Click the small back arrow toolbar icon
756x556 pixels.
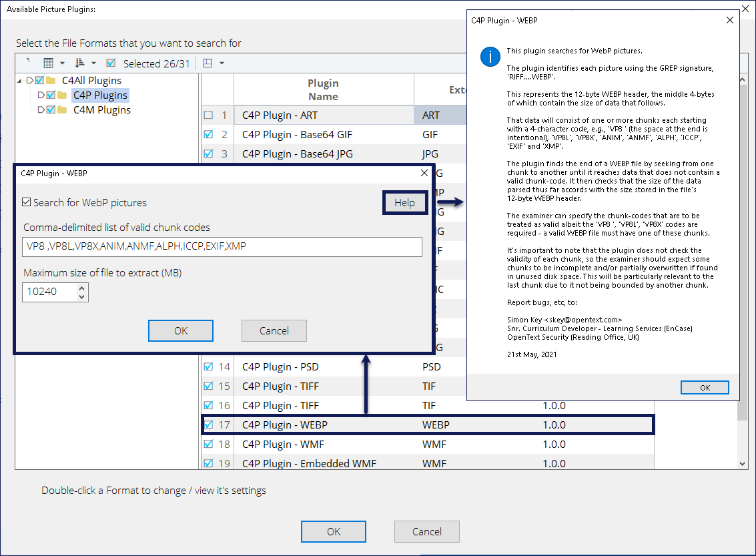(28, 61)
